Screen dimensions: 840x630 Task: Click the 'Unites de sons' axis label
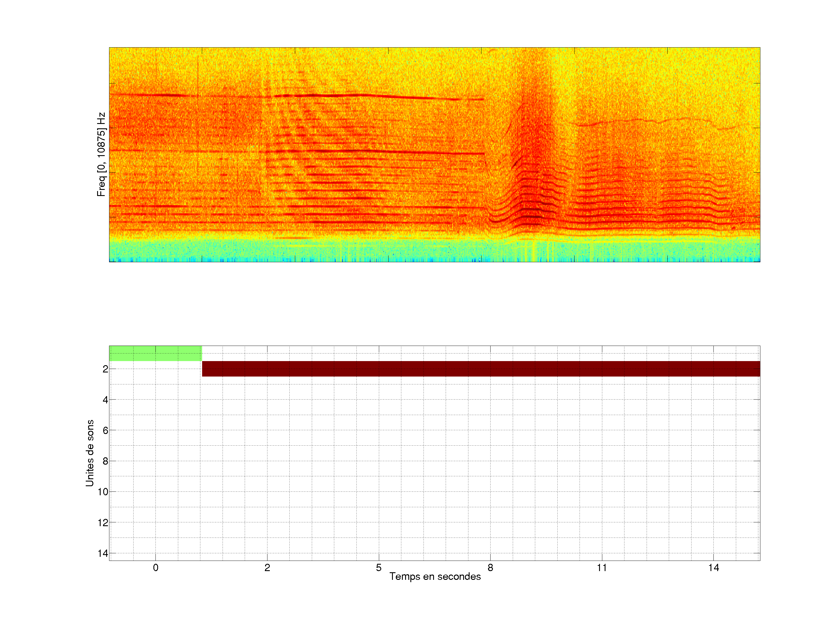point(90,453)
